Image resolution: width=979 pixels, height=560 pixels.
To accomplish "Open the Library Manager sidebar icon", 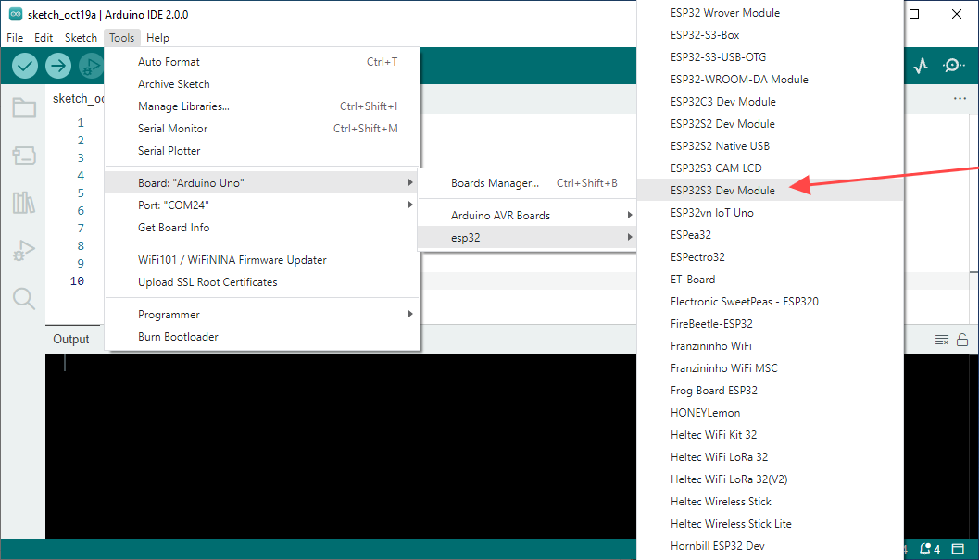I will tap(24, 203).
